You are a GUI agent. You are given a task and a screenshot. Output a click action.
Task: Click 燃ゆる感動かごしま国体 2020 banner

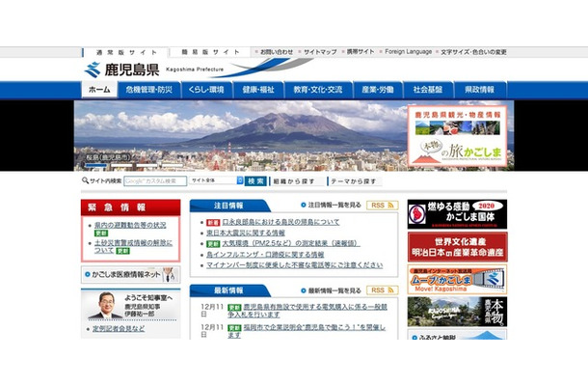click(x=457, y=214)
